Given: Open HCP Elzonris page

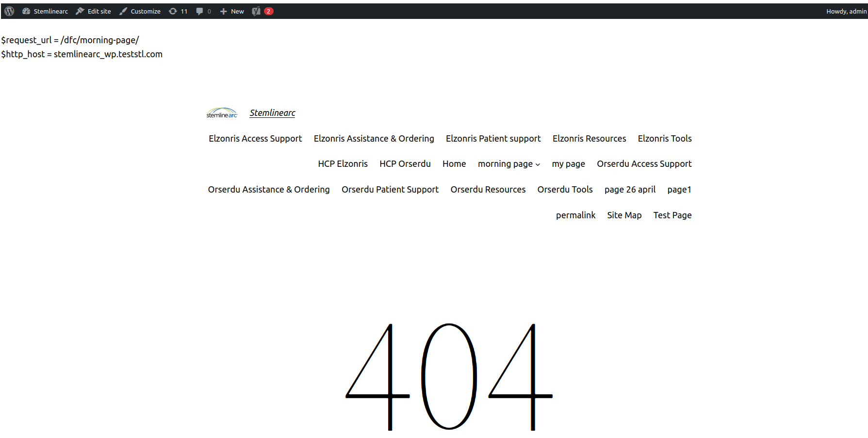Looking at the screenshot, I should click(343, 164).
